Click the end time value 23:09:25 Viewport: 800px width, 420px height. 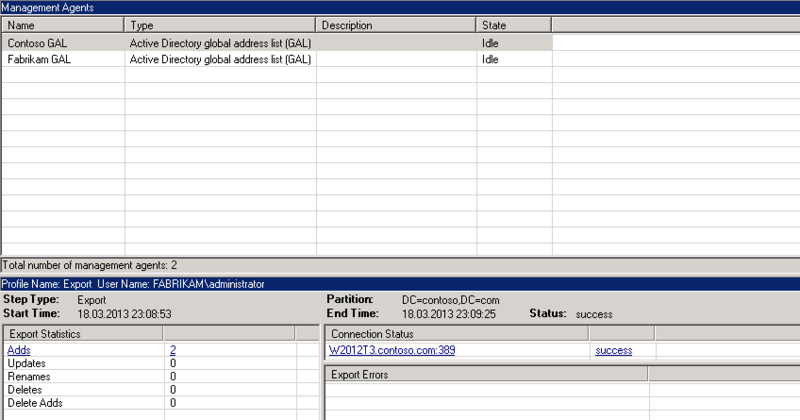pos(448,314)
